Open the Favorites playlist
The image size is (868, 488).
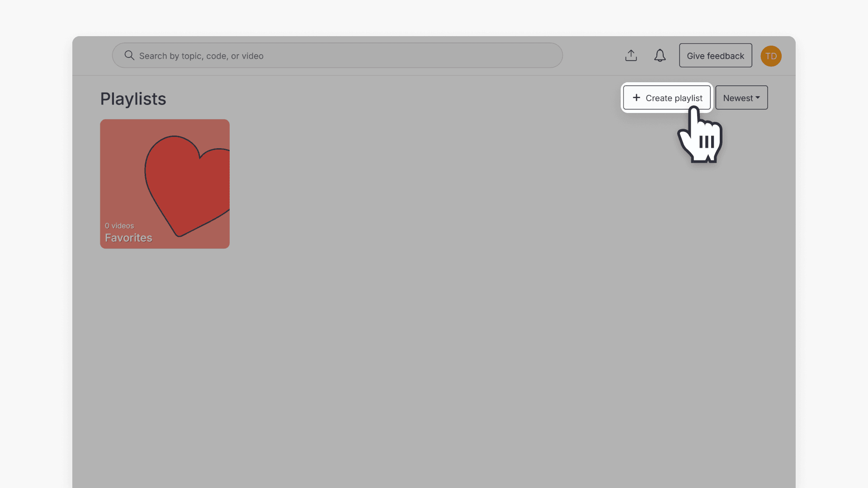pos(165,183)
